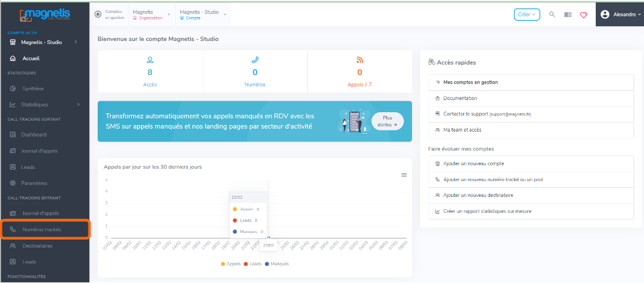
Task: Click the Accueil house icon in sidebar
Action: tap(13, 58)
